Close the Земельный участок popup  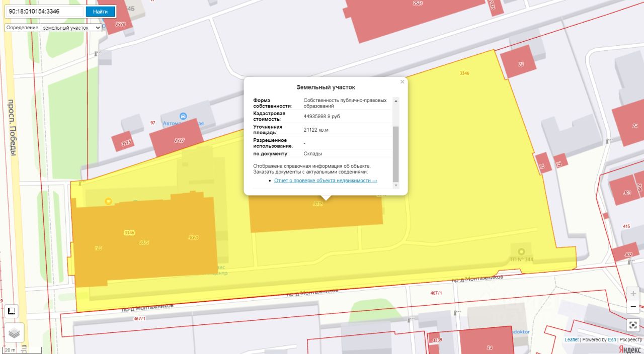(402, 81)
